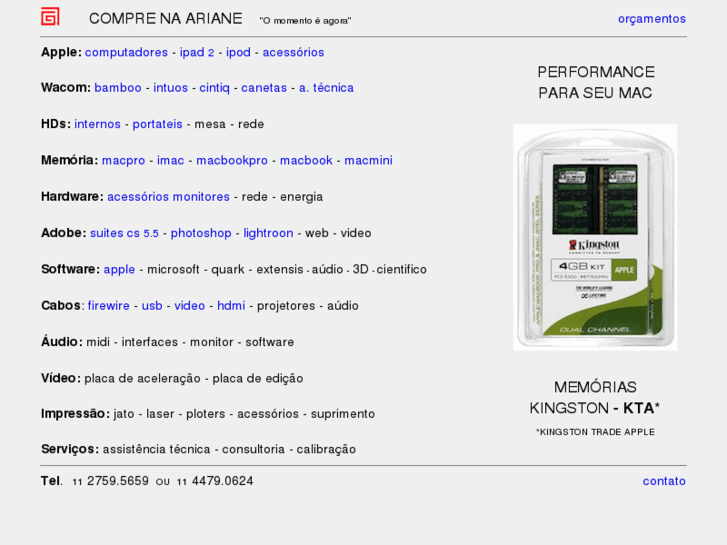
Task: Go to hdmi cables page
Action: 231,306
